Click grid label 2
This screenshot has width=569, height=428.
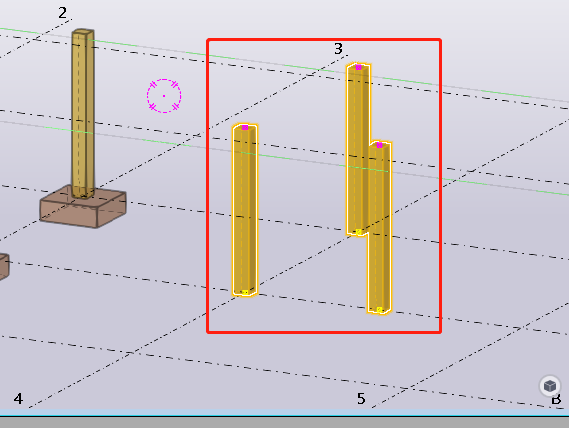(62, 13)
